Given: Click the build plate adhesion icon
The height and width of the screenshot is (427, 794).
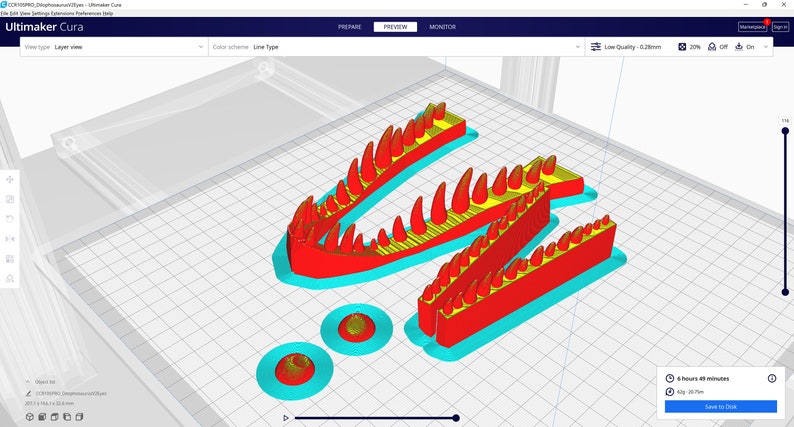Looking at the screenshot, I should [739, 47].
